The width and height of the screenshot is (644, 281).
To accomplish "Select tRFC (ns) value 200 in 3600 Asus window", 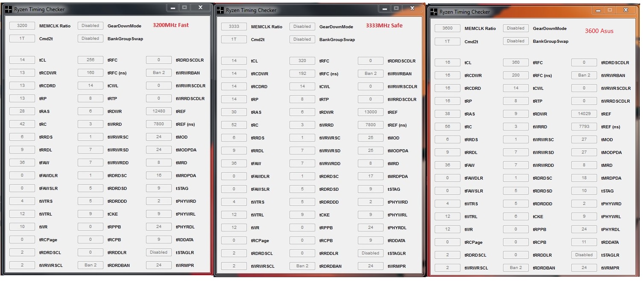I will [x=516, y=75].
